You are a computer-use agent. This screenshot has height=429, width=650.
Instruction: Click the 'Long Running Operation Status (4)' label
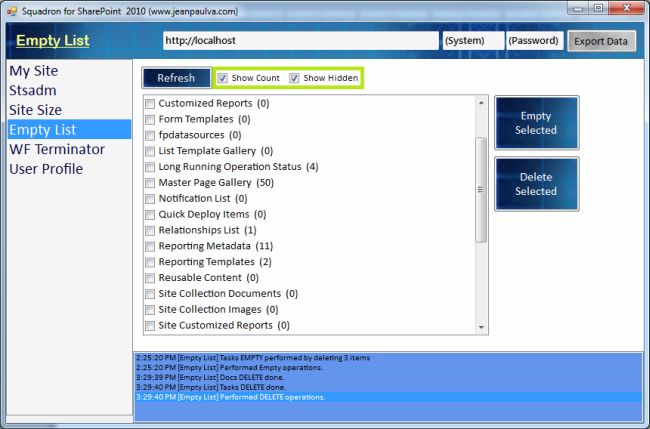click(x=238, y=167)
